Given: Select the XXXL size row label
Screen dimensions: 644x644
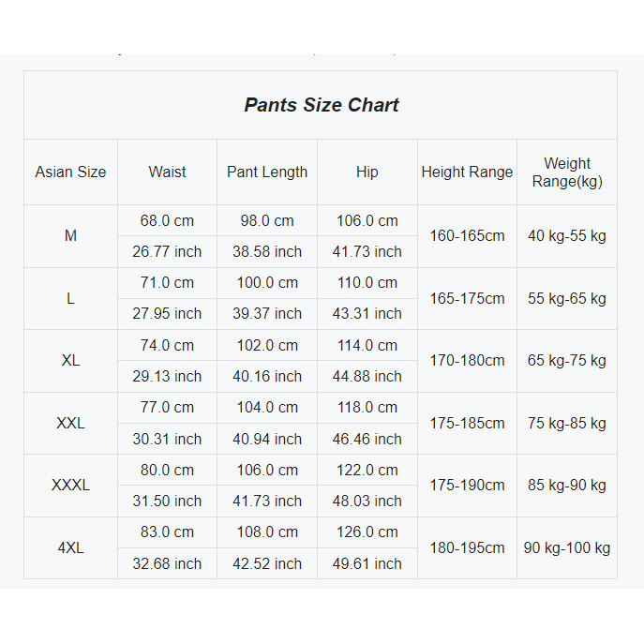Looking at the screenshot, I should [70, 486].
